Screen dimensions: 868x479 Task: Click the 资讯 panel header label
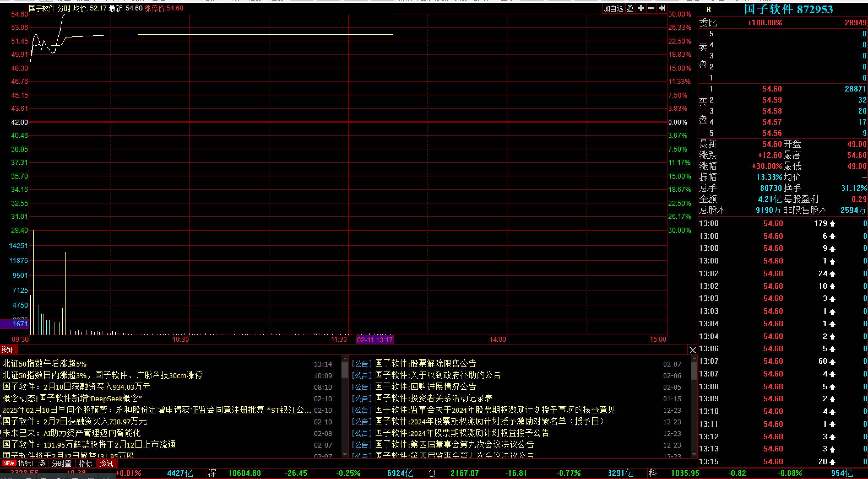[x=8, y=349]
